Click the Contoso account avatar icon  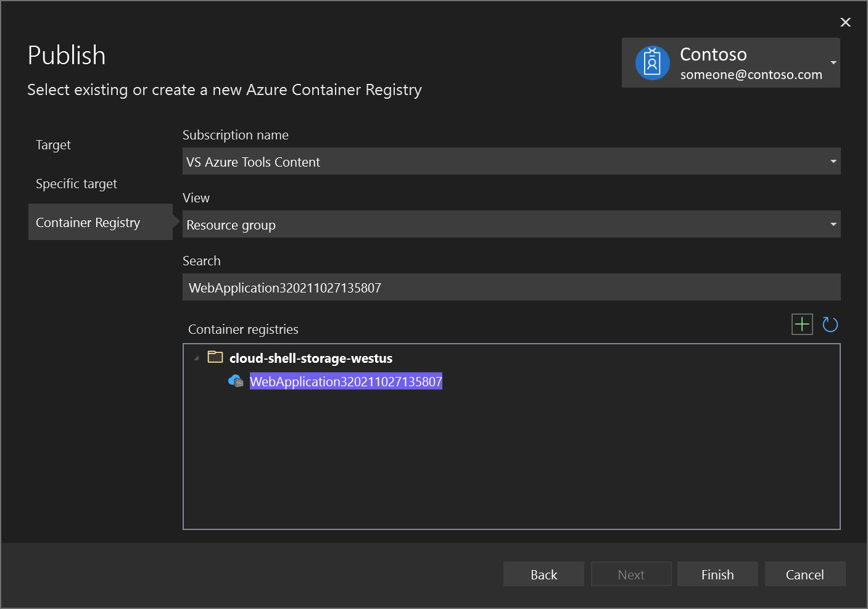coord(652,62)
